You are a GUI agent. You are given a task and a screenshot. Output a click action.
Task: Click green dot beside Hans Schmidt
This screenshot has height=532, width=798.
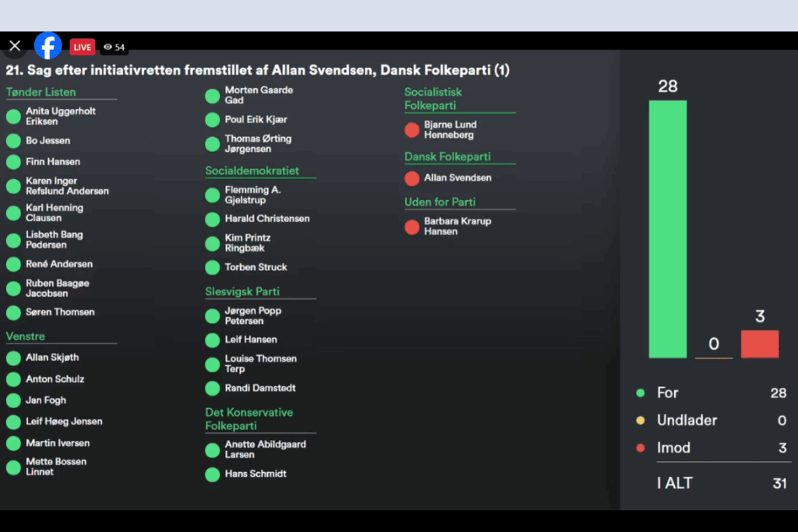point(212,474)
